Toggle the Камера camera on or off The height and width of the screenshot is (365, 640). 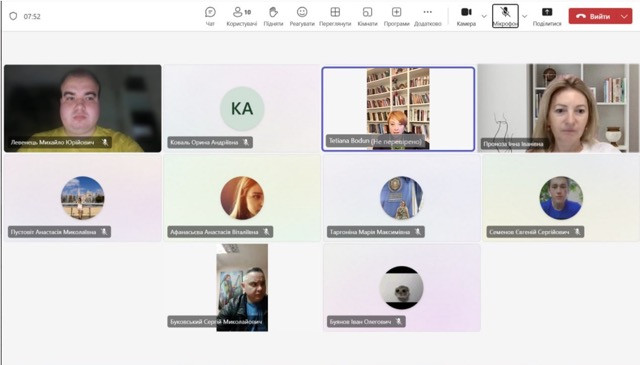tap(466, 16)
